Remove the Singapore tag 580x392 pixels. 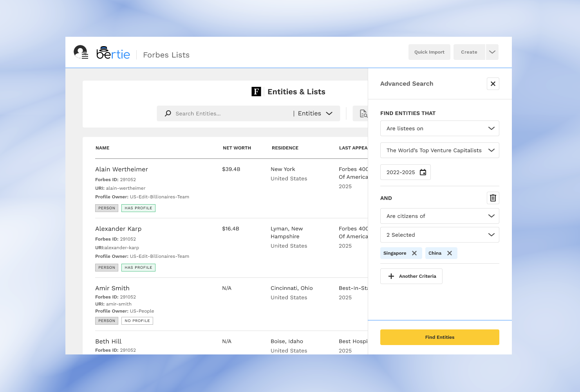tap(414, 253)
